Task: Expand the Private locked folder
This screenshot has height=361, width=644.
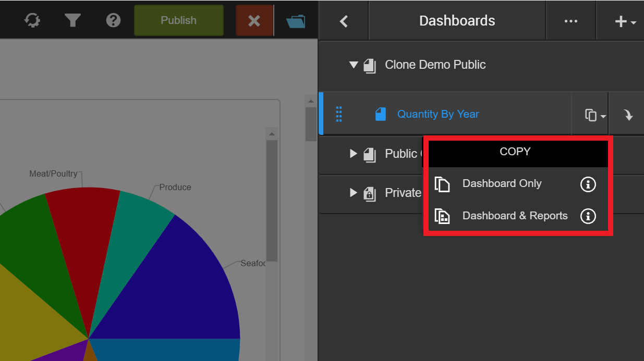Action: pos(354,193)
